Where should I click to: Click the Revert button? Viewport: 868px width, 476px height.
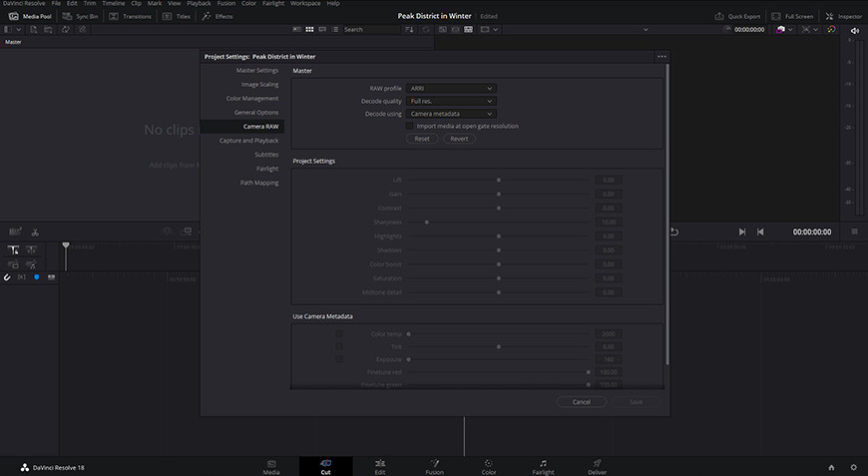[x=459, y=139]
